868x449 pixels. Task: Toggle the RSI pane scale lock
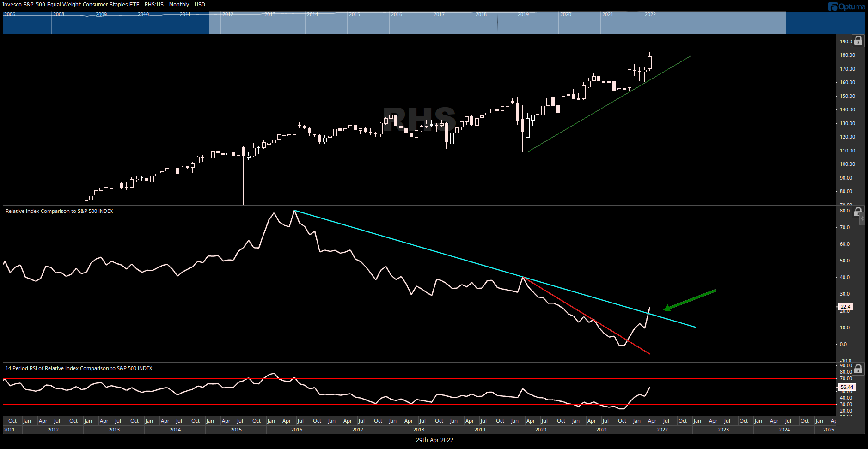858,369
